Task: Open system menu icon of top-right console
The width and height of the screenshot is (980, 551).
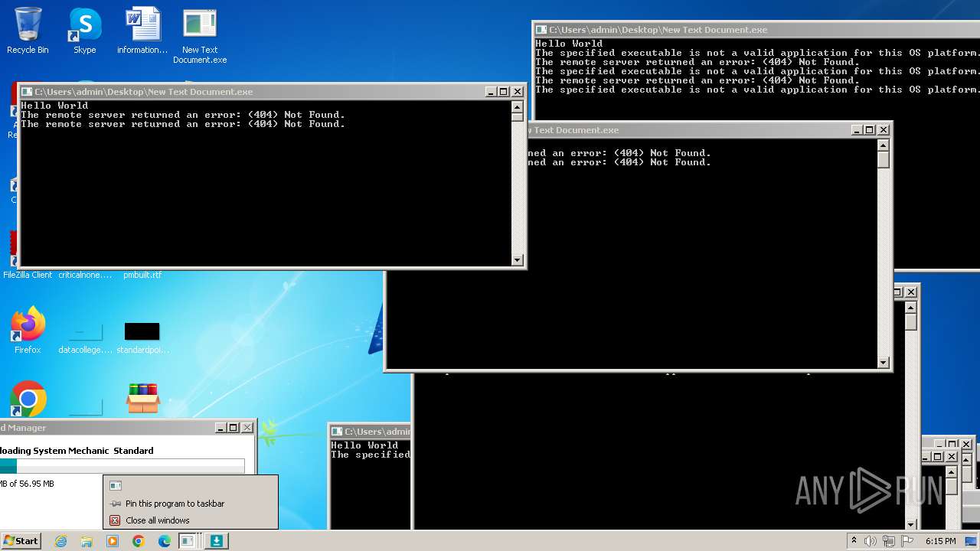Action: pos(542,30)
